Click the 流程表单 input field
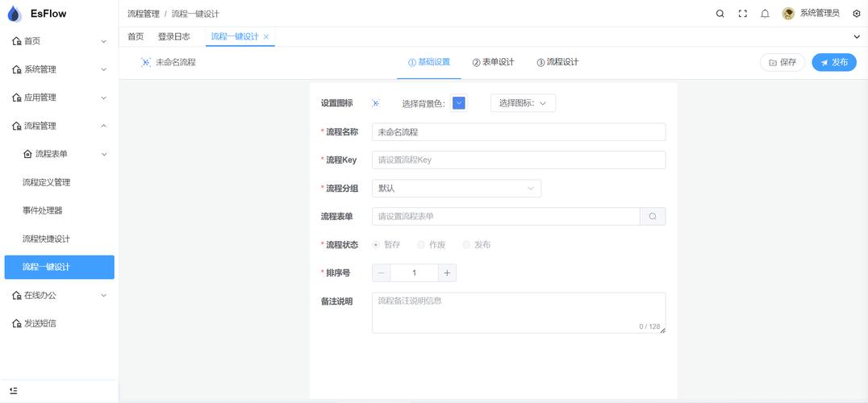This screenshot has height=403, width=868. click(506, 217)
